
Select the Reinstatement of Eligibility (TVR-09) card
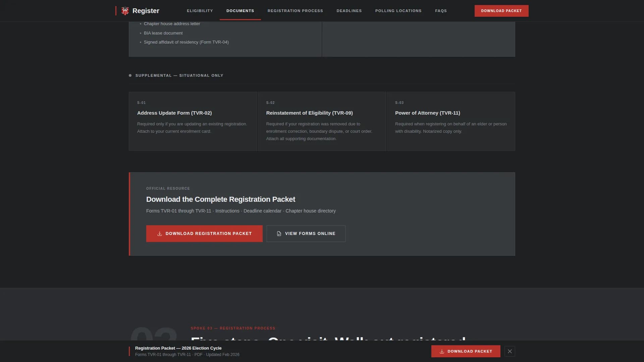[322, 121]
